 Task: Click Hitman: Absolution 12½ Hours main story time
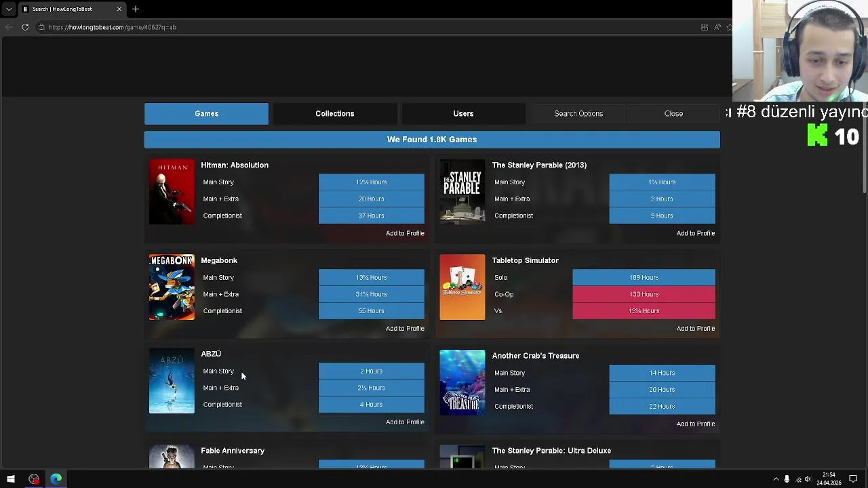pyautogui.click(x=372, y=182)
